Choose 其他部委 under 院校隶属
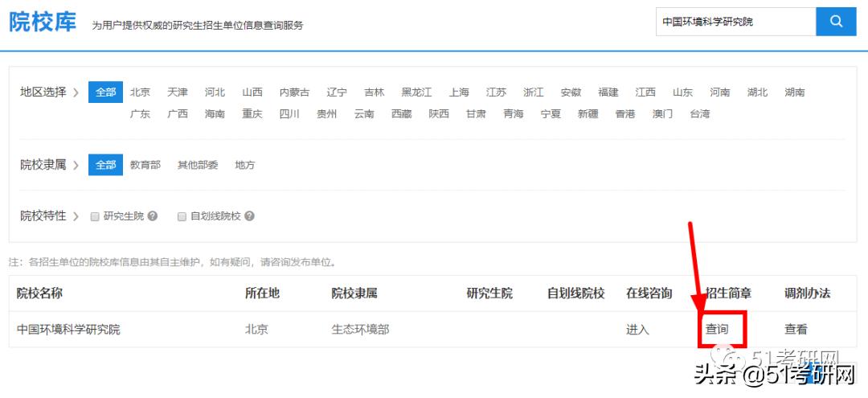868x398 pixels. coord(198,164)
